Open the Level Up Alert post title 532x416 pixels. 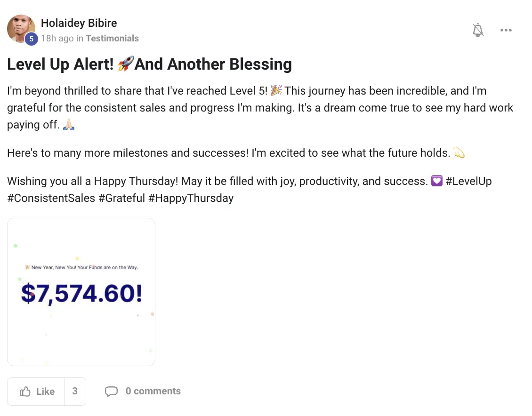coord(149,64)
